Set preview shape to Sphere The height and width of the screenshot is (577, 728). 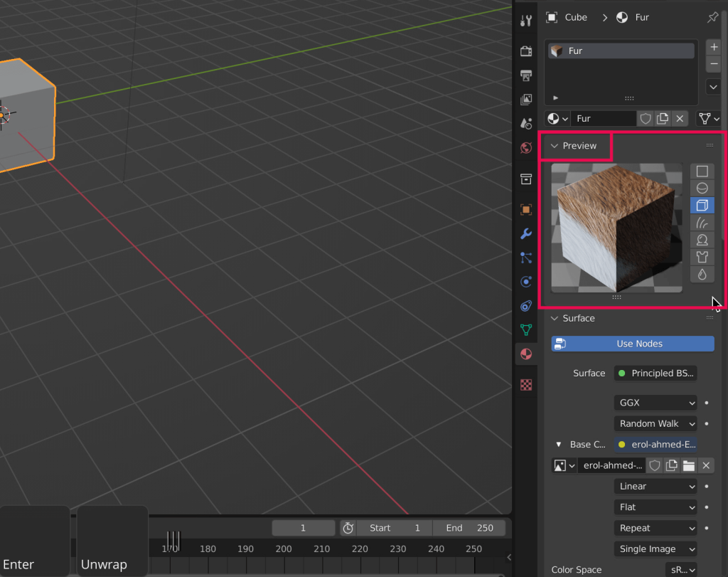702,188
